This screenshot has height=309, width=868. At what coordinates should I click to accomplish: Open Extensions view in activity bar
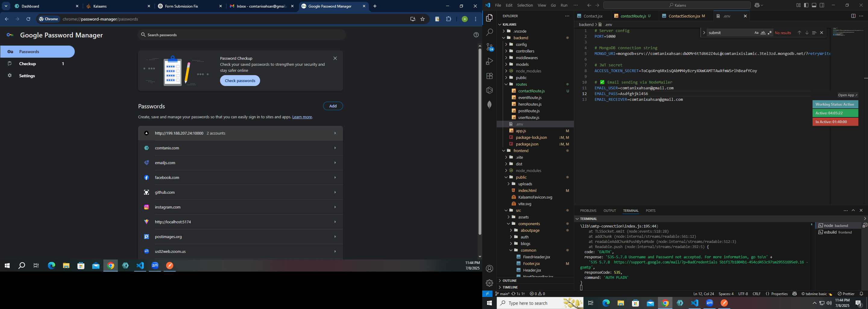click(x=489, y=76)
